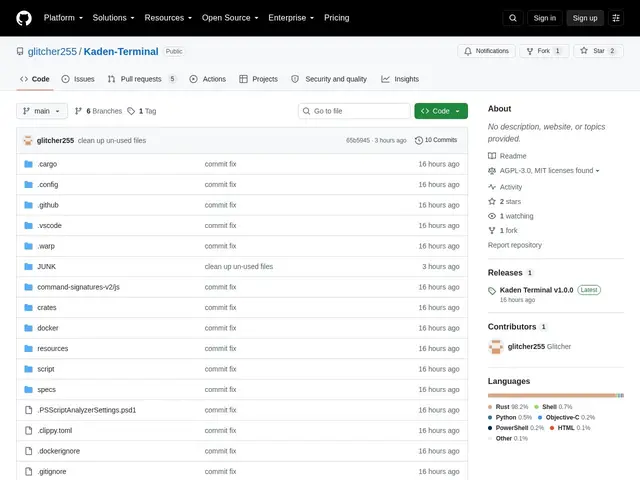This screenshot has height=480, width=640.
Task: Open the search magnifier icon in header
Action: 513,18
